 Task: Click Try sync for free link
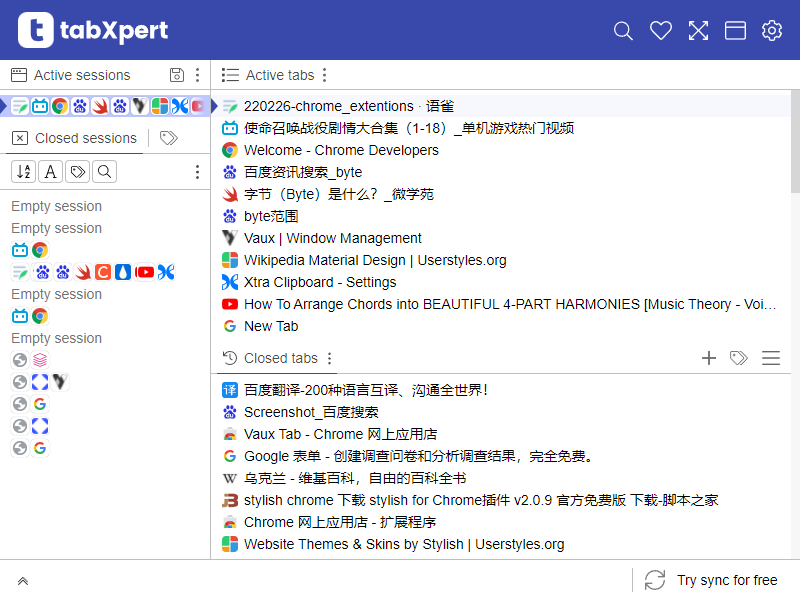[x=727, y=580]
